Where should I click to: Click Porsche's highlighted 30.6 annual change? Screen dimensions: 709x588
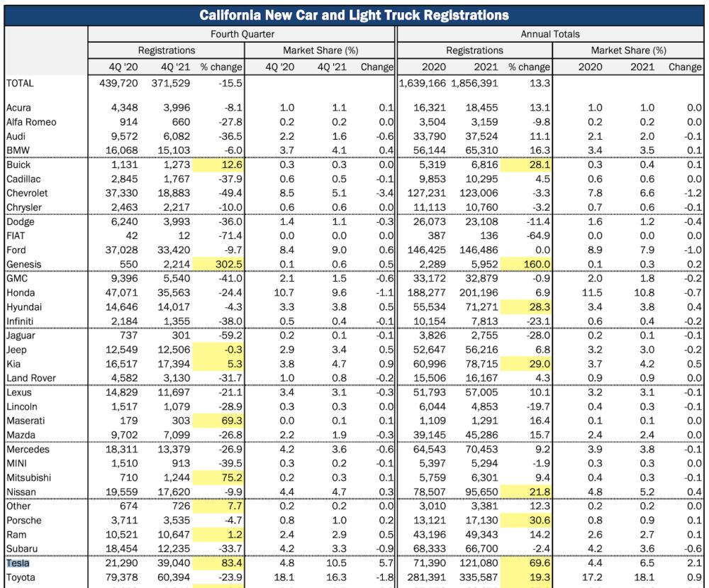coord(526,521)
